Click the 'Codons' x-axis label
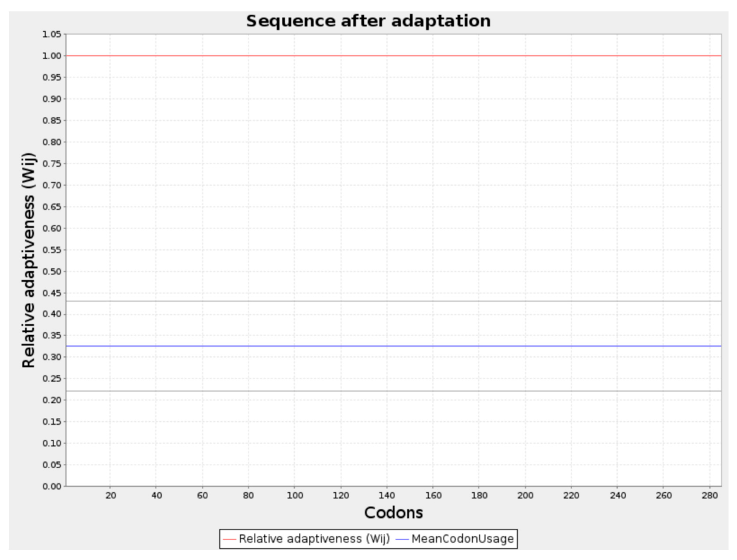The image size is (737, 560). pyautogui.click(x=393, y=513)
